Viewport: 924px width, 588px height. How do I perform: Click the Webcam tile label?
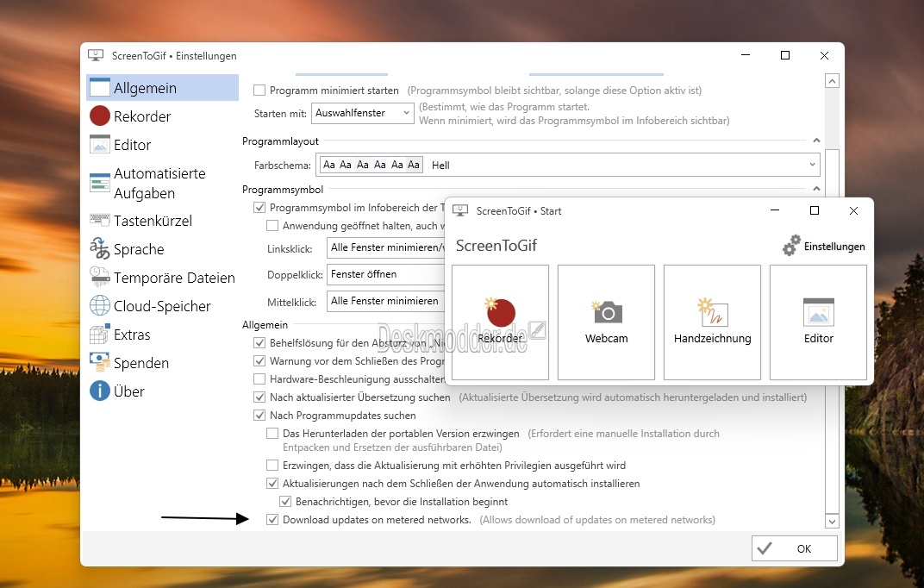tap(607, 339)
